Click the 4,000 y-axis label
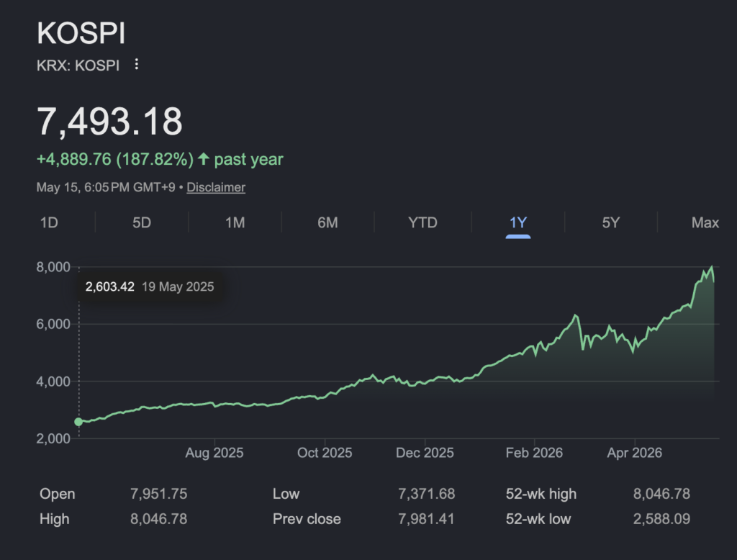Screen dimensions: 737x560 tap(53, 381)
